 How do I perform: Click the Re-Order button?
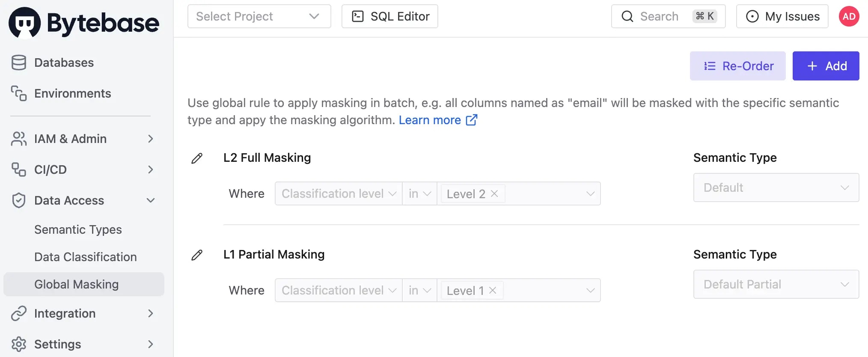pos(737,66)
